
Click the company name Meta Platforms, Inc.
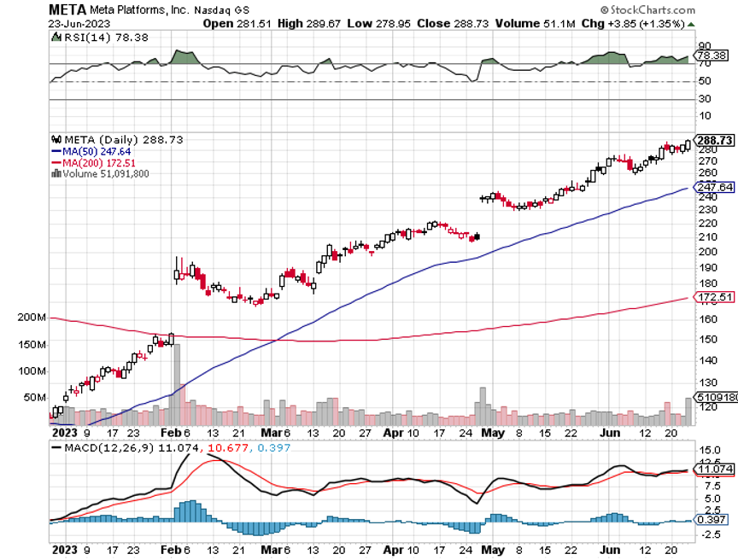(x=139, y=10)
